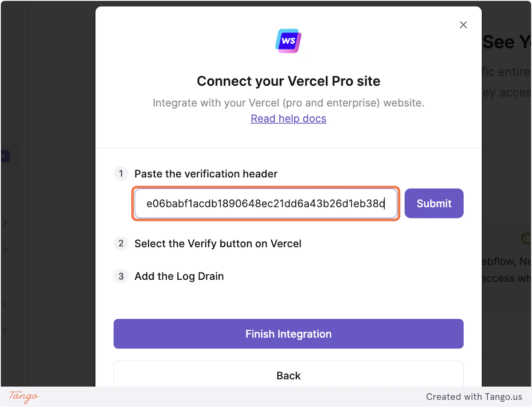532x407 pixels.
Task: Close the Connect your Vercel Pro site dialog
Action: (463, 25)
